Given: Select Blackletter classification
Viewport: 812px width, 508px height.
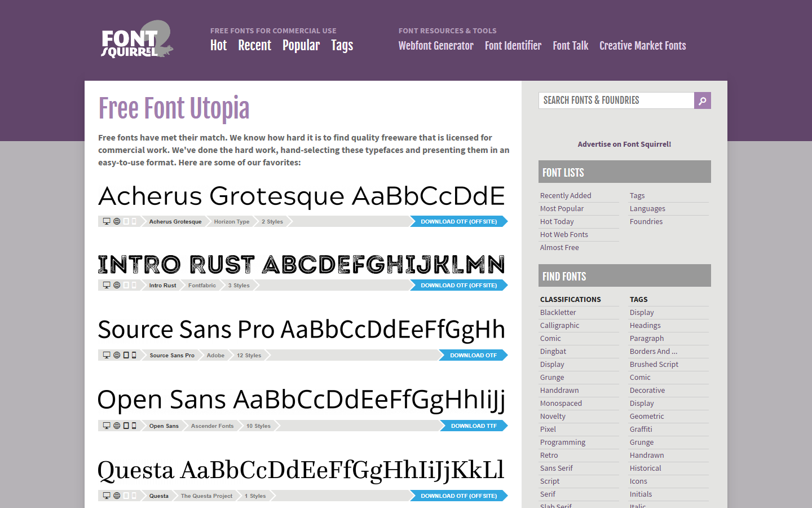Looking at the screenshot, I should tap(558, 312).
